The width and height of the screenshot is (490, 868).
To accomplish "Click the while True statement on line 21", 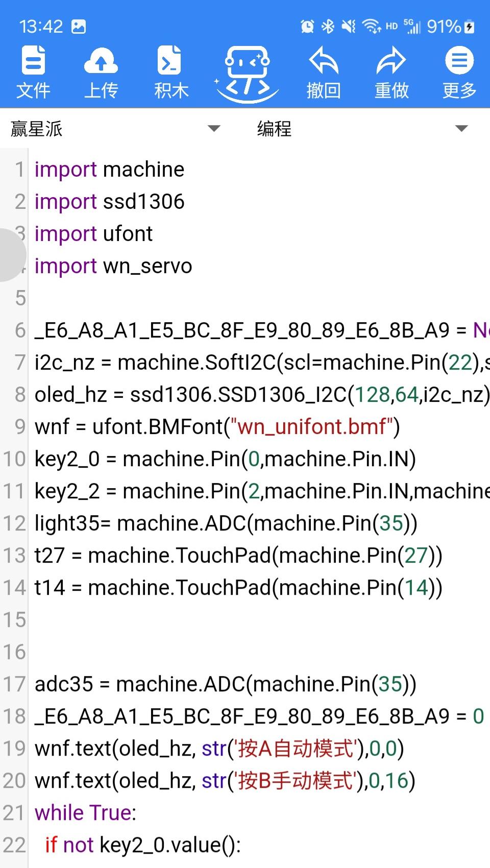I will coord(85,813).
